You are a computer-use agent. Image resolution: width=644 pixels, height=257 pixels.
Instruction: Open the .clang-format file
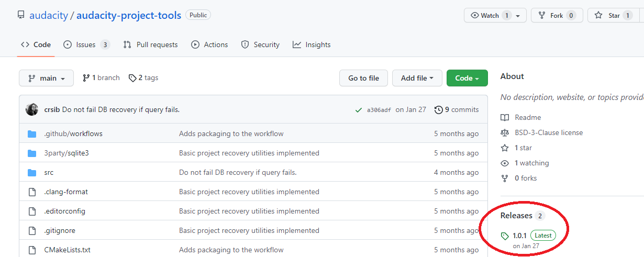coord(66,192)
